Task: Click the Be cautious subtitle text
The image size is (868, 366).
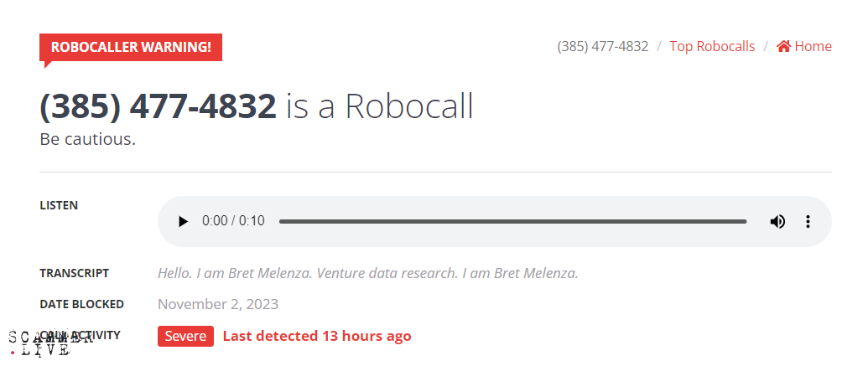Action: coord(87,139)
